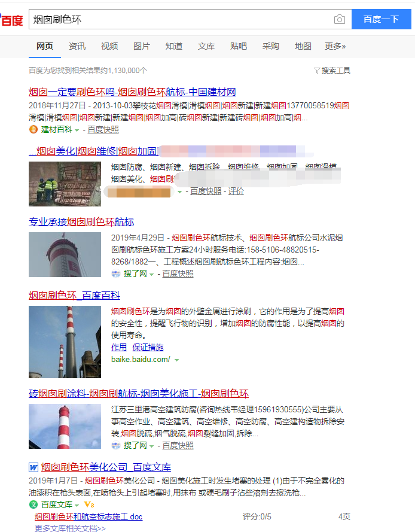Viewport: 415px width, 532px height.
Task: Open the 知道 tab
Action: pos(174,46)
